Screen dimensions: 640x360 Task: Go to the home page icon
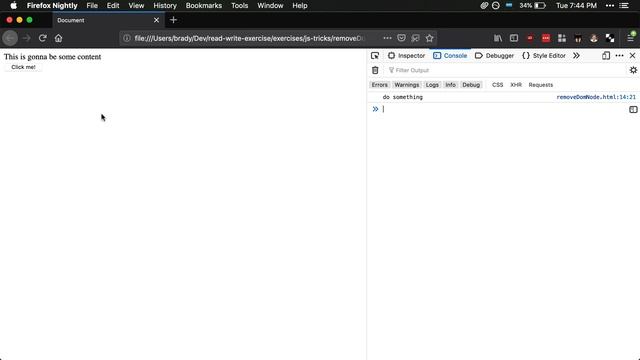pyautogui.click(x=58, y=38)
